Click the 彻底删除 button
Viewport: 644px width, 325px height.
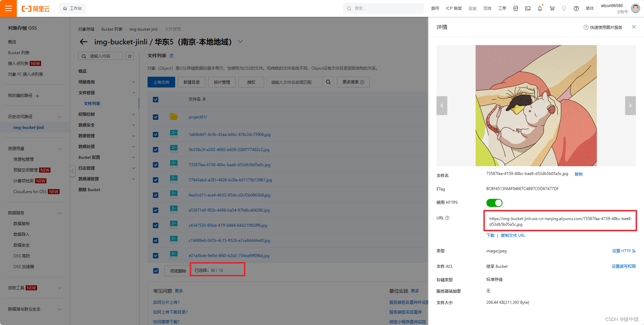[x=178, y=271]
